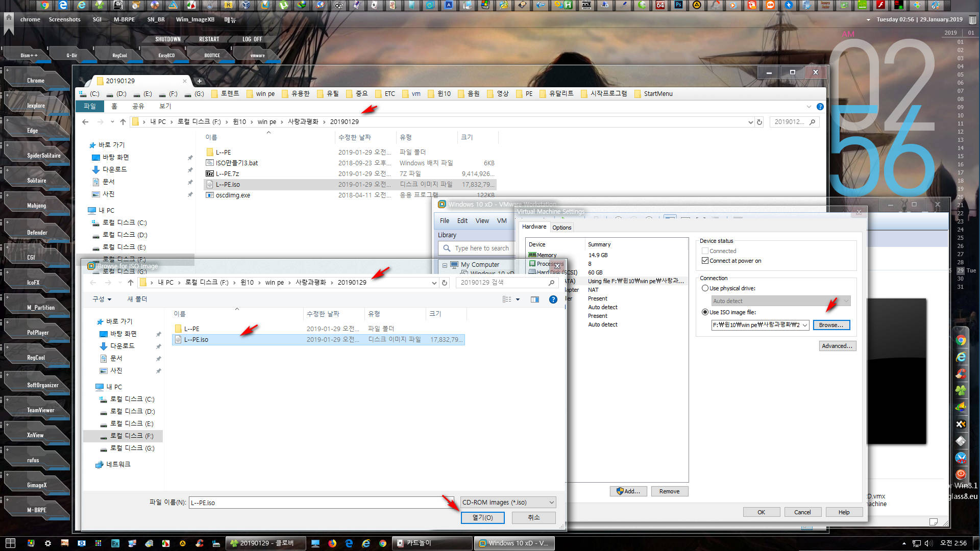Click the Advanced... button
980x551 pixels.
point(837,346)
